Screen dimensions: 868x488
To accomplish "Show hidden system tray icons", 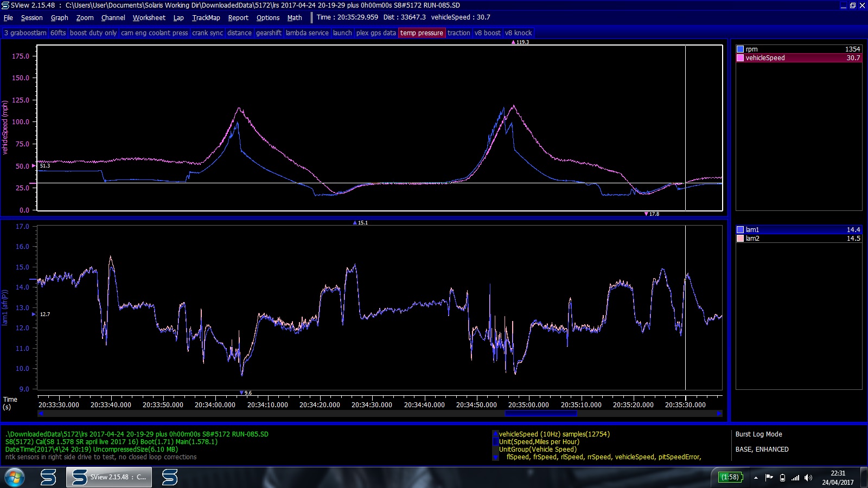I will (756, 478).
